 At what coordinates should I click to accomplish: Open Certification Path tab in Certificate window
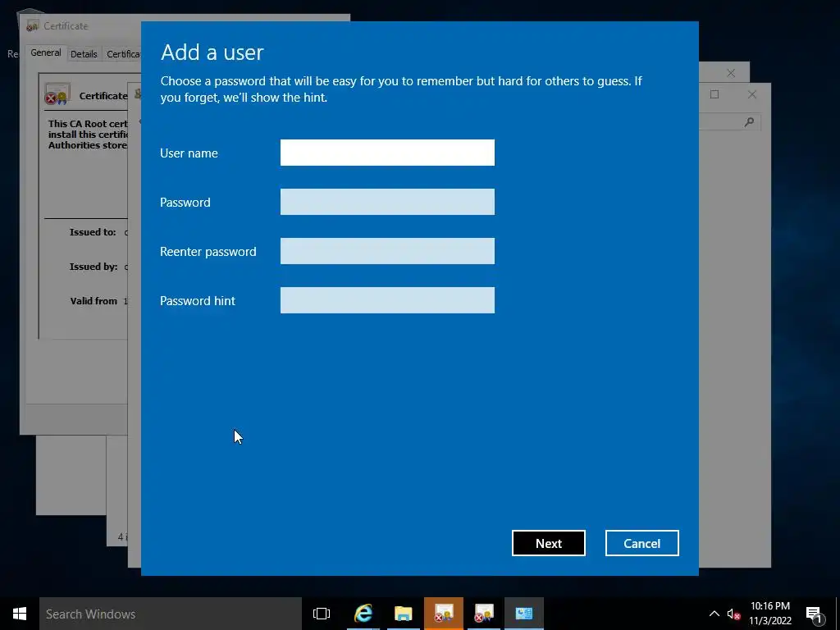123,54
